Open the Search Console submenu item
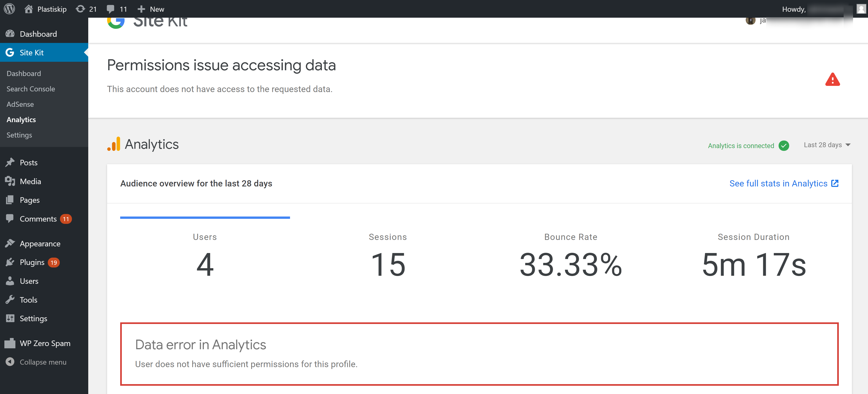Viewport: 868px width, 394px height. click(x=31, y=89)
